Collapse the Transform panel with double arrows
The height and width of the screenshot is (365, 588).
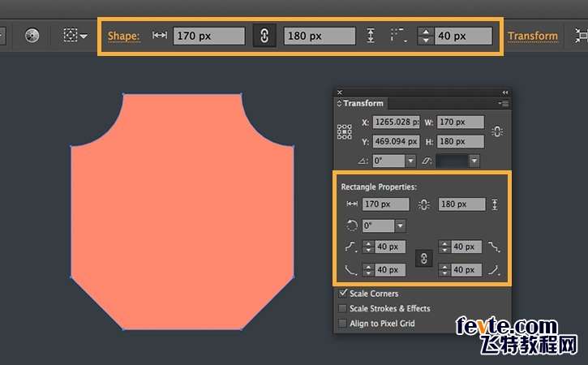pos(504,92)
